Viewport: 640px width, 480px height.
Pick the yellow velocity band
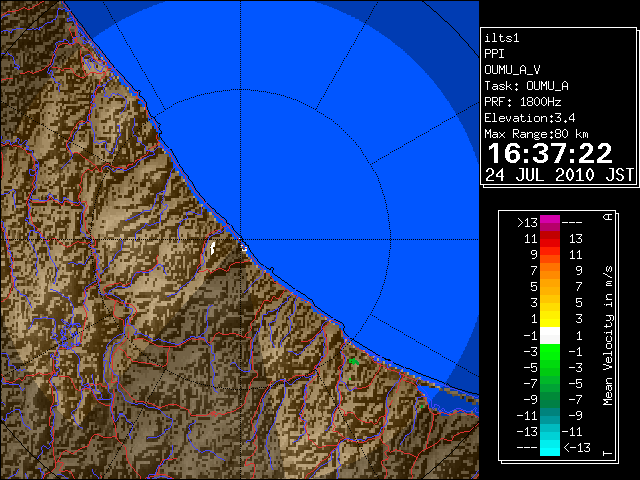point(550,320)
